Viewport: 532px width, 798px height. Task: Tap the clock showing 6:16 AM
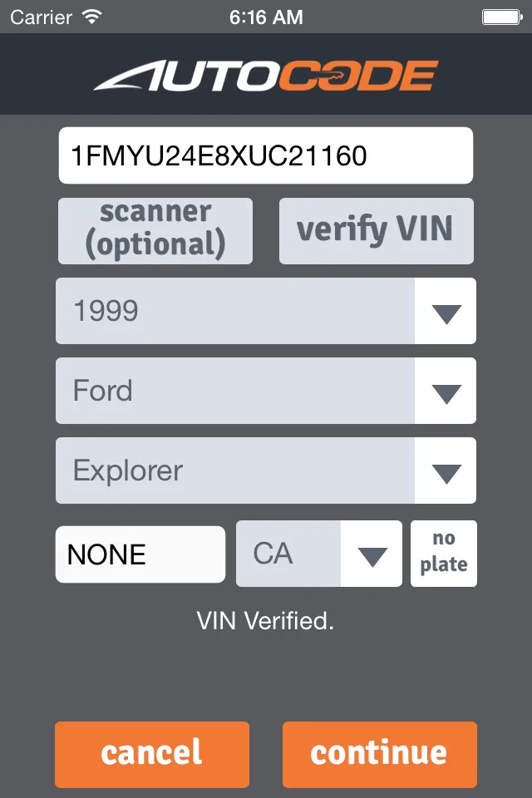266,16
